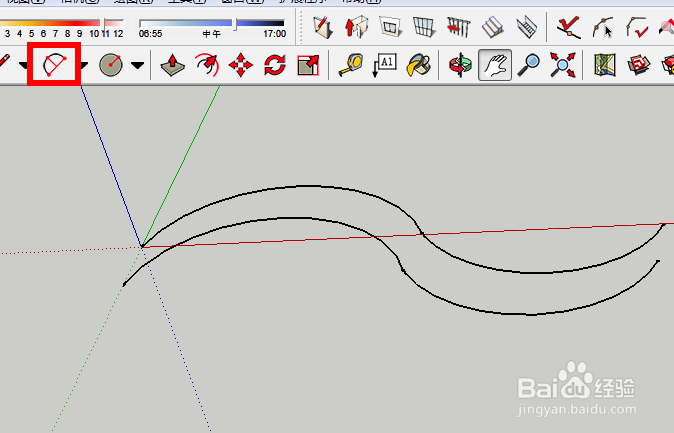Select the Scale tool
Screen dimensions: 674x433
308,65
